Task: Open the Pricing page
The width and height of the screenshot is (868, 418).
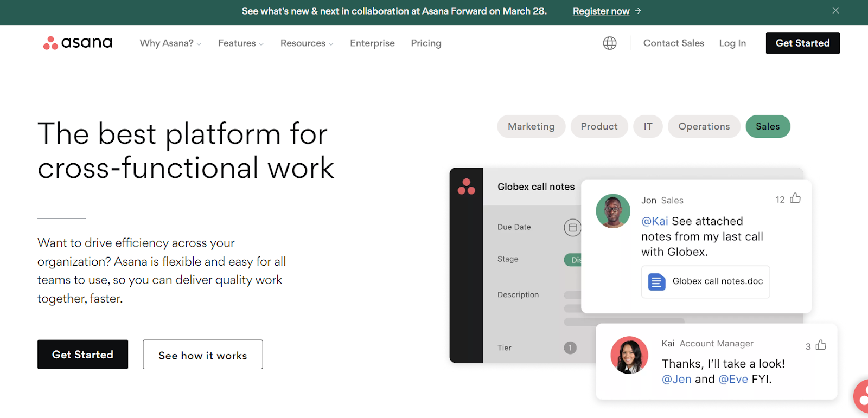Action: pos(426,43)
